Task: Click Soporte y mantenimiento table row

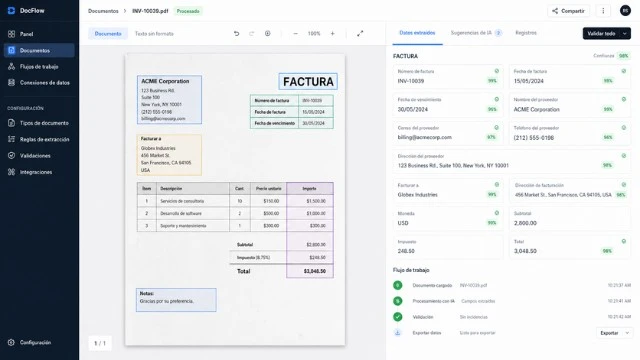Action: point(235,226)
